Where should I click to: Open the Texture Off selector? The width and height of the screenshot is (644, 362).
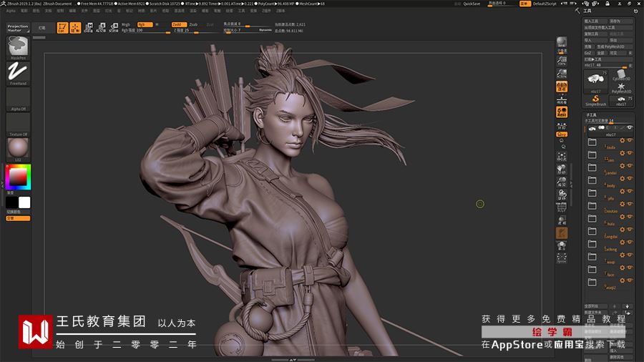(x=18, y=123)
